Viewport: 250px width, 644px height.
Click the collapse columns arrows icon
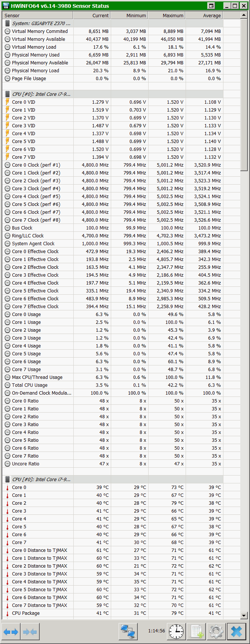point(30,632)
